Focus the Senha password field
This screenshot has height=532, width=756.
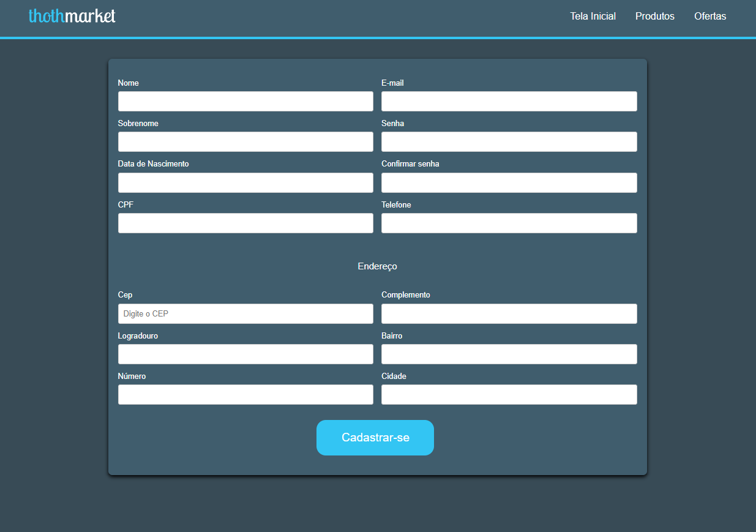[x=509, y=142]
